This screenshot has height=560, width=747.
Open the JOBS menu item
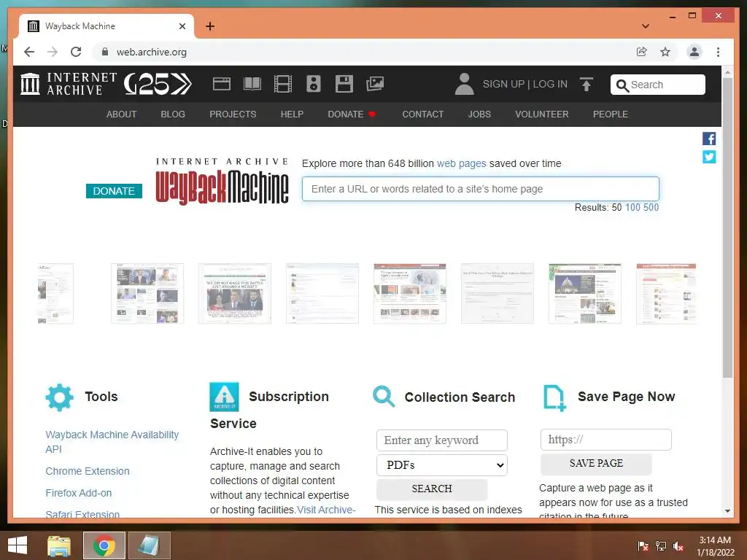click(x=479, y=114)
